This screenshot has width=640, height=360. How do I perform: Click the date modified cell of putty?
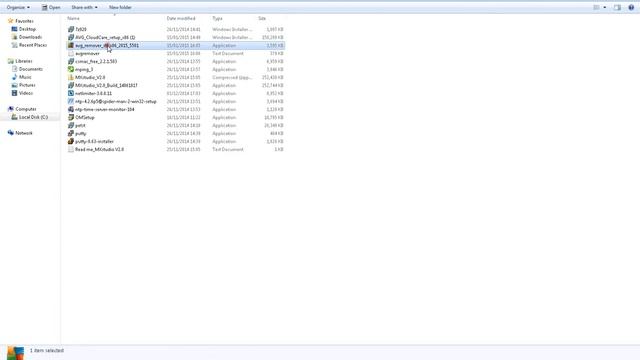[183, 133]
